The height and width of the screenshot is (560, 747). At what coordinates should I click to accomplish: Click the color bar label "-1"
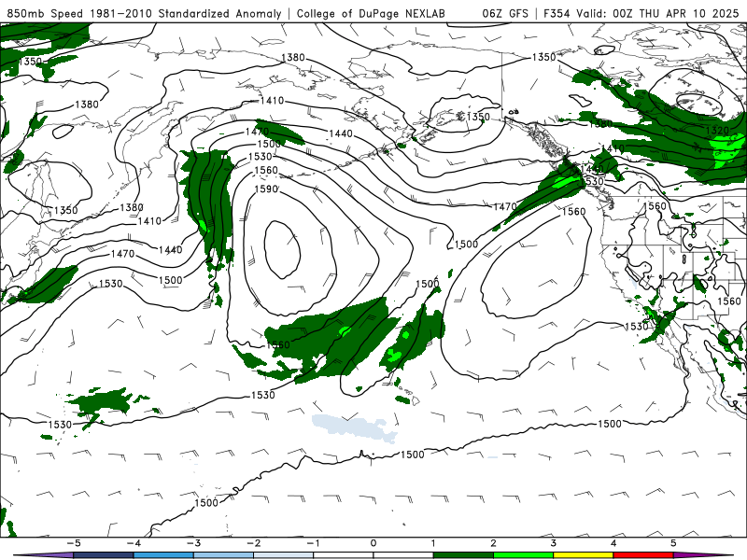tap(313, 543)
